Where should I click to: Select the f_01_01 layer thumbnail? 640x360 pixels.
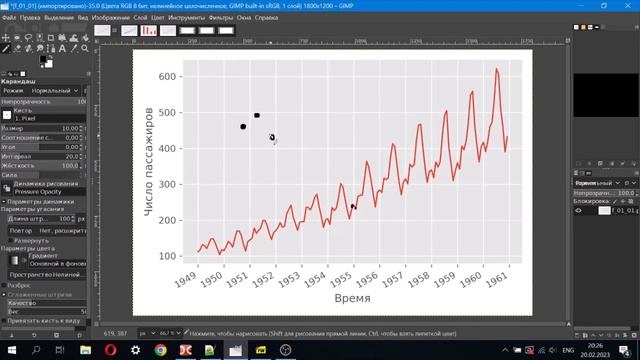pos(604,211)
